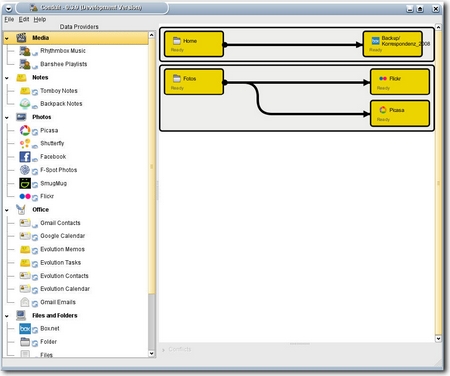The height and width of the screenshot is (376, 450).
Task: Click the Media category label
Action: tap(41, 38)
